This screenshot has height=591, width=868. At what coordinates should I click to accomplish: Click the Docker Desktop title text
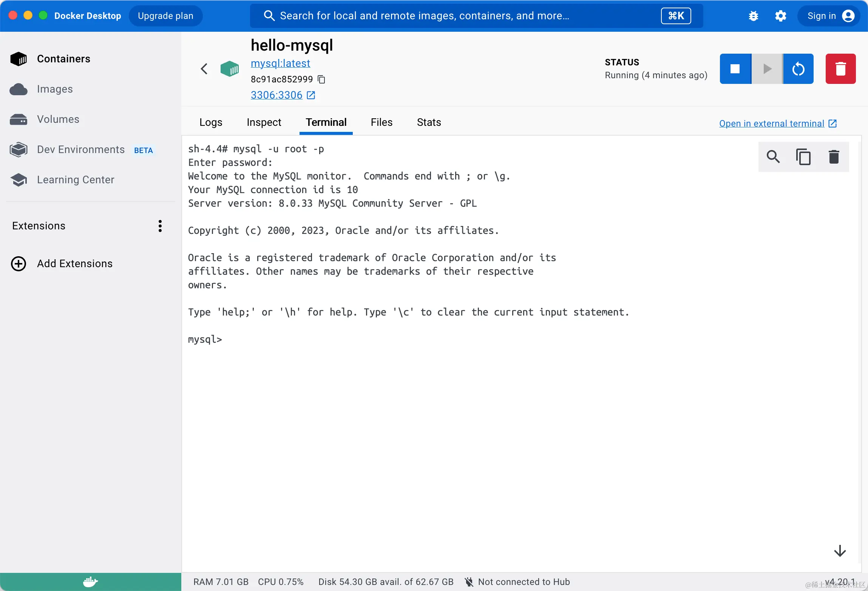88,16
